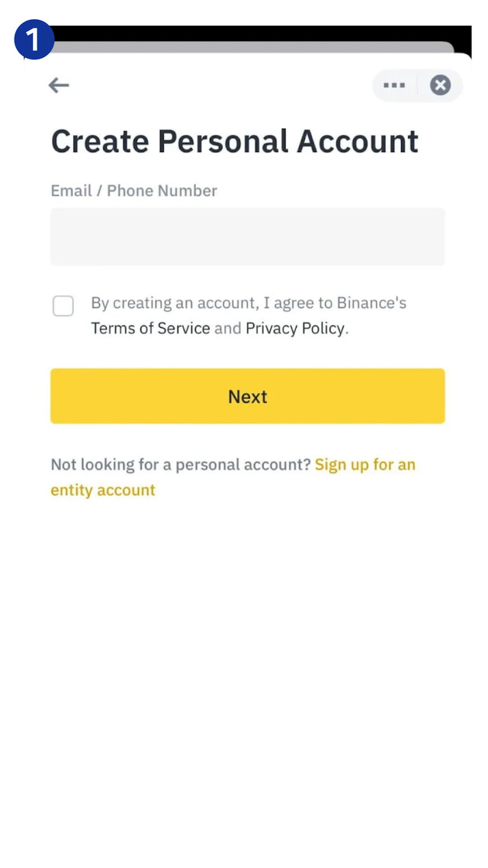This screenshot has height=868, width=488.
Task: Tap the 'Not looking for a personal account?' text
Action: point(181,465)
